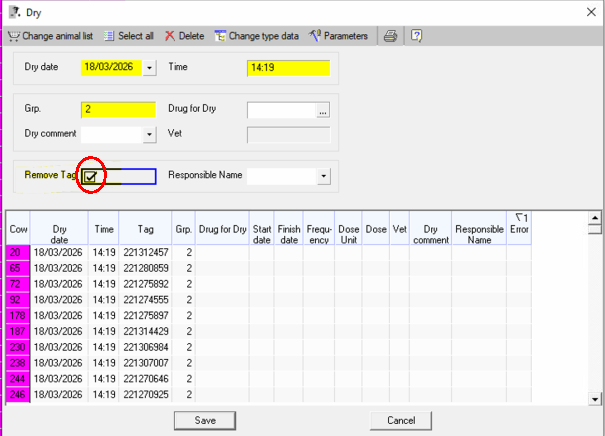Click the Responsible Name column header
Image resolution: width=605 pixels, height=436 pixels.
(479, 228)
